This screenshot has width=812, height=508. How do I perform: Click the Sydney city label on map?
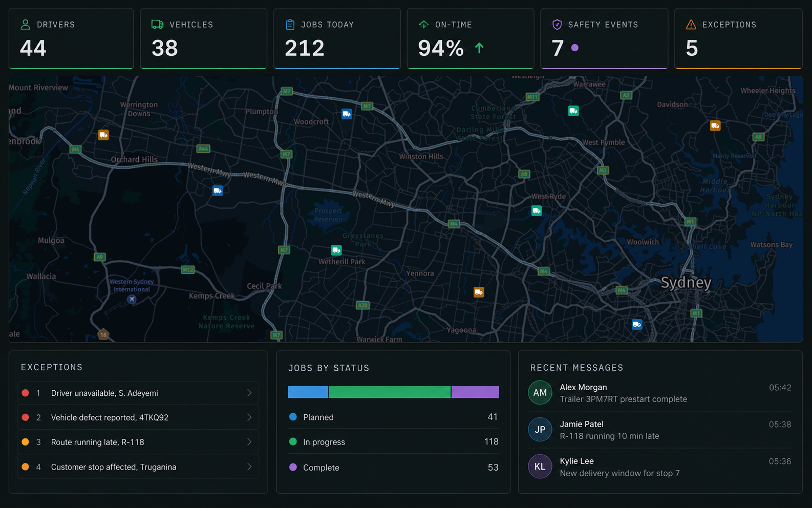[686, 283]
